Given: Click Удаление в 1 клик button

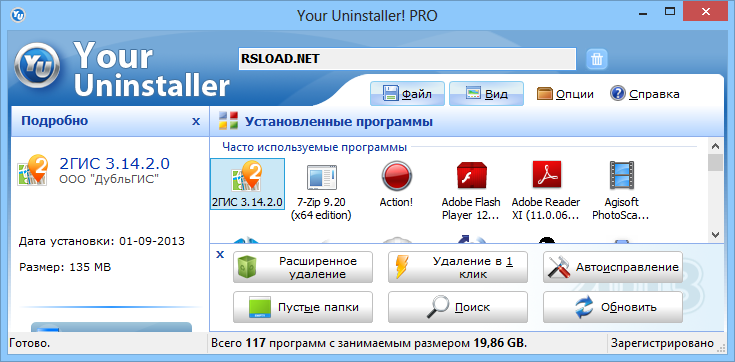Looking at the screenshot, I should pos(458,267).
